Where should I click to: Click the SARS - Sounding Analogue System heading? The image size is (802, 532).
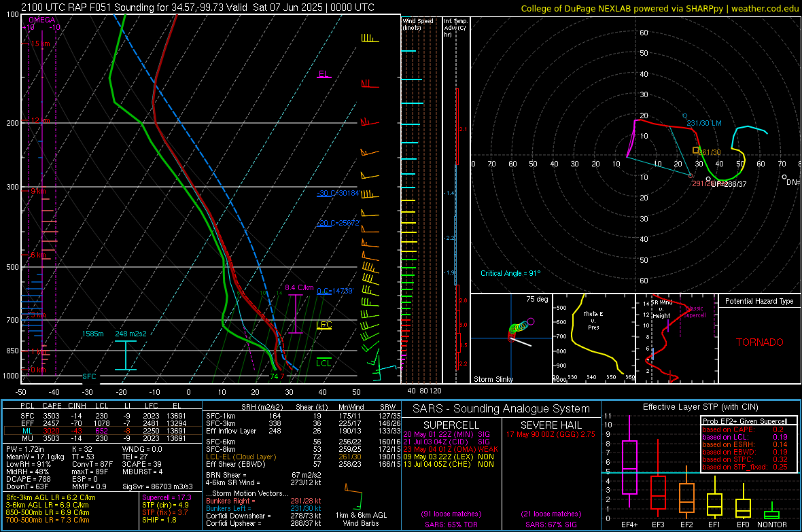pos(501,409)
